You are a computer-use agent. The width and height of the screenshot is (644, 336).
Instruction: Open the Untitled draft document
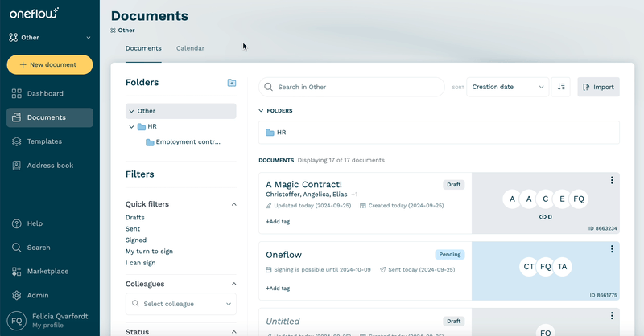click(x=283, y=322)
